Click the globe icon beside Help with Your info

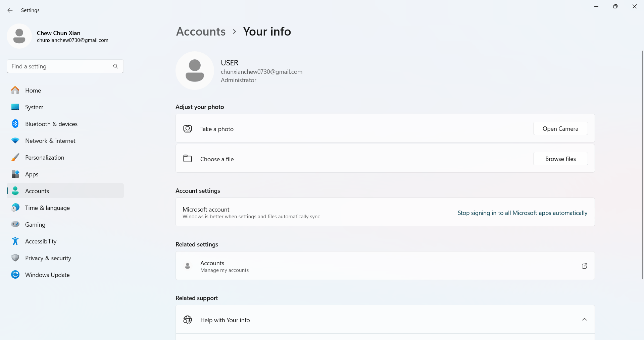click(x=188, y=320)
